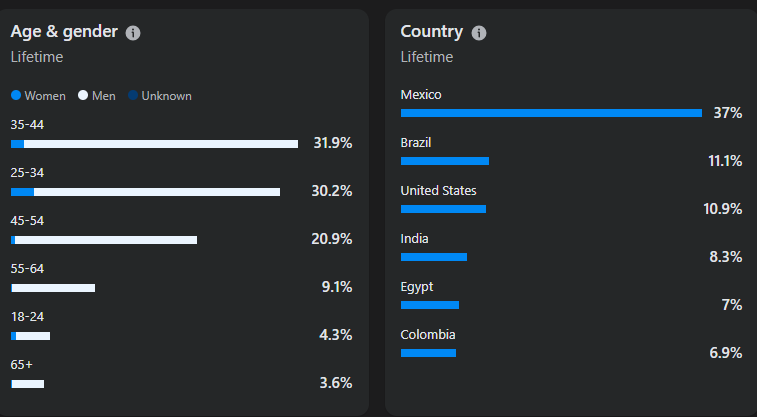Click the 18-24 age group bar

31,336
